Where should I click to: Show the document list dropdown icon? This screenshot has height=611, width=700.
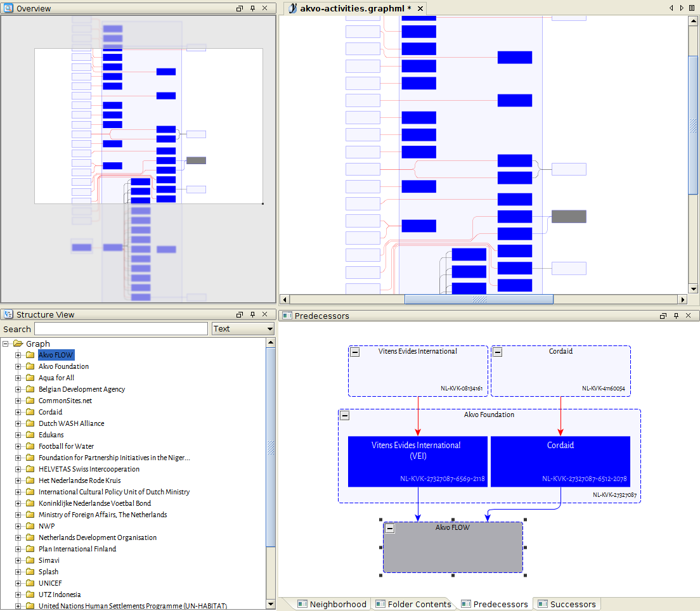[692, 8]
